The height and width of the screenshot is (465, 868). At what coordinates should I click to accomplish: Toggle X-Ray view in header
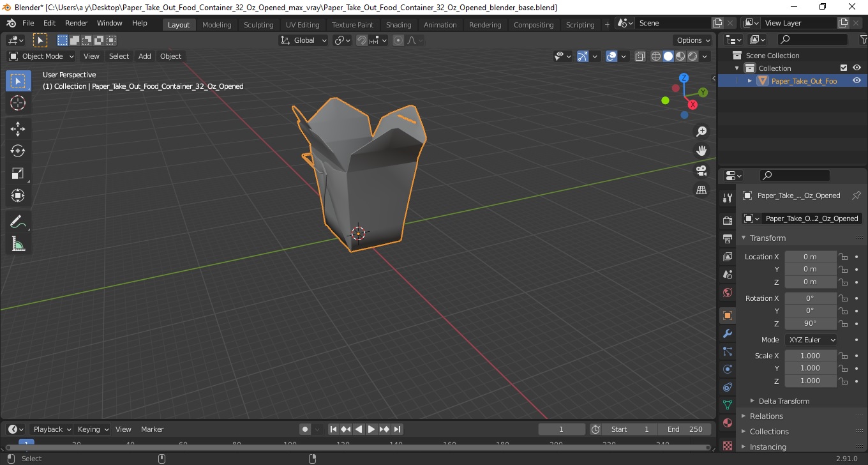pos(640,56)
